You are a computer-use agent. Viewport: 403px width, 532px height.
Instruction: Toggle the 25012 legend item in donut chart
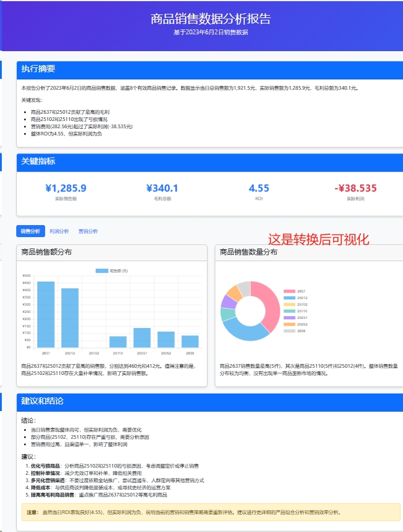click(x=295, y=298)
